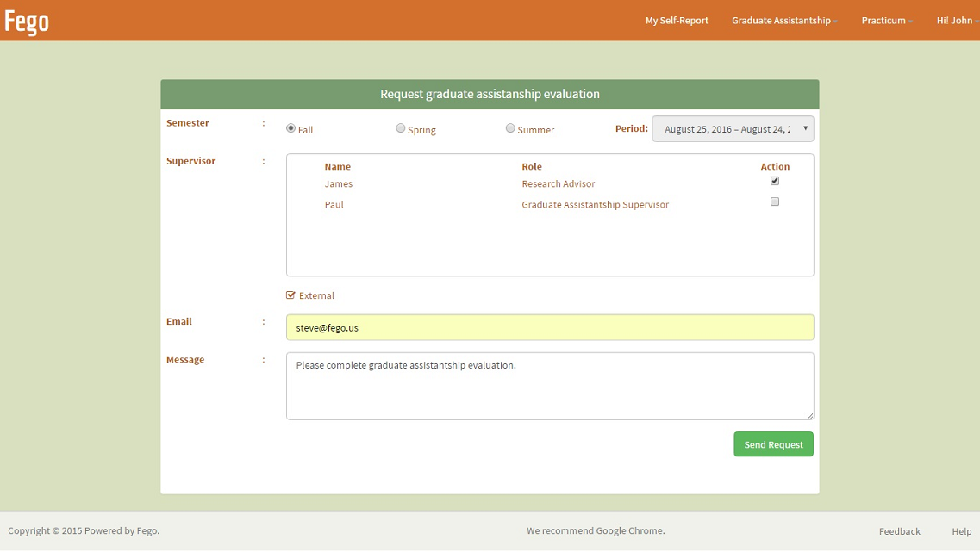980x552 pixels.
Task: Select the Spring semester option
Action: [400, 128]
